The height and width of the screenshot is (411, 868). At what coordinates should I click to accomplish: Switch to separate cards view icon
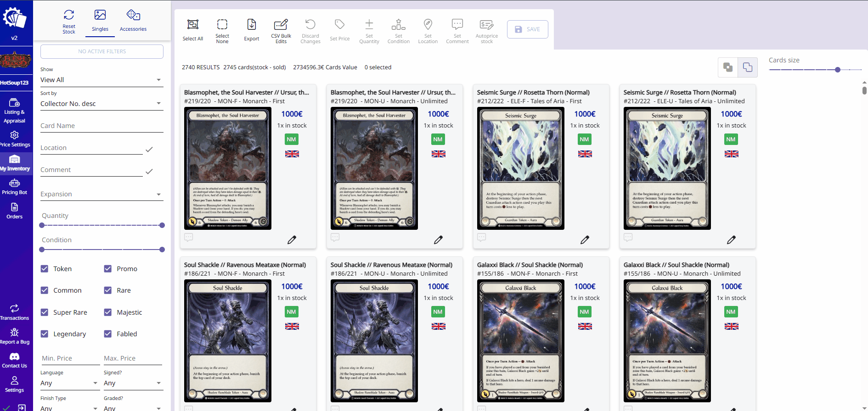pyautogui.click(x=748, y=67)
